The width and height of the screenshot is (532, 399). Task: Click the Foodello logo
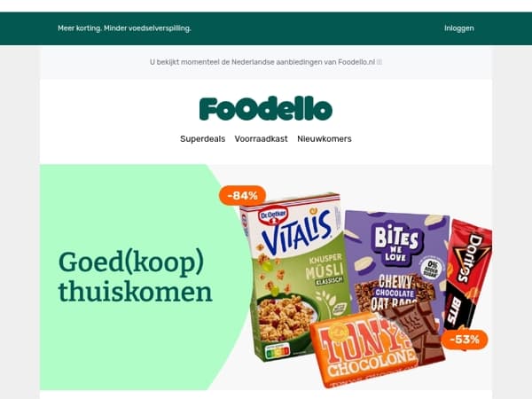(x=266, y=109)
